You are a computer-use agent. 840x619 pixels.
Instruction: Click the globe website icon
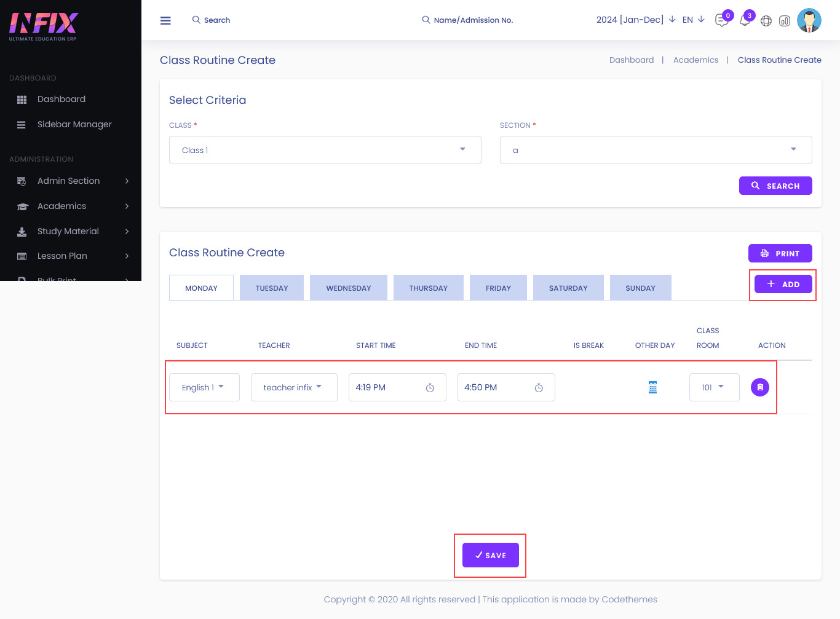pos(766,21)
